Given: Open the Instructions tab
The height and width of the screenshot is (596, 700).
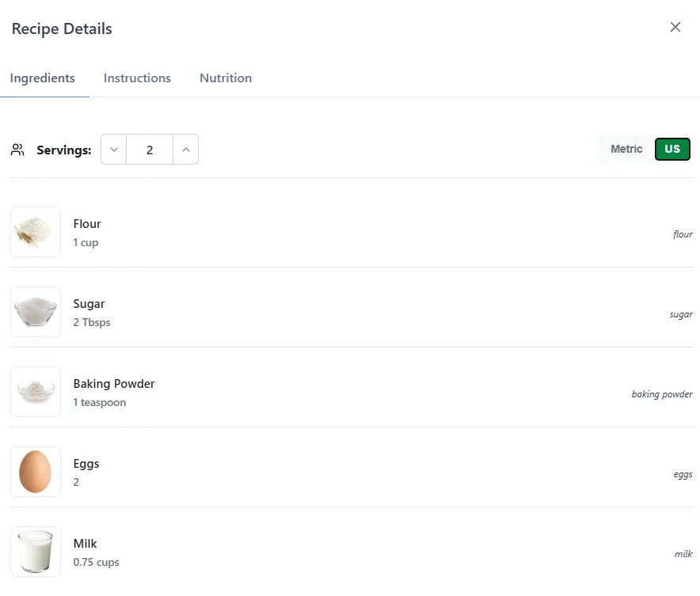Looking at the screenshot, I should pyautogui.click(x=137, y=78).
